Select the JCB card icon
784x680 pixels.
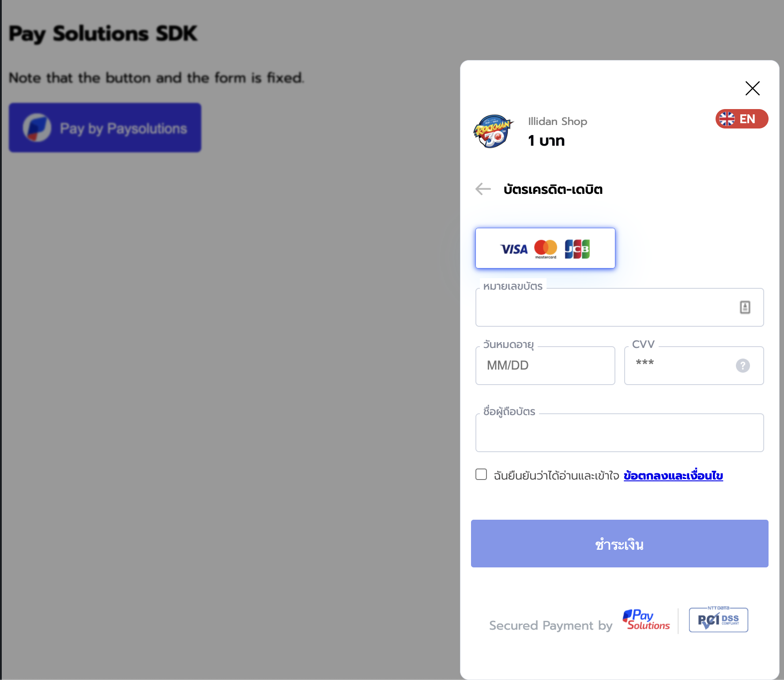(x=577, y=248)
